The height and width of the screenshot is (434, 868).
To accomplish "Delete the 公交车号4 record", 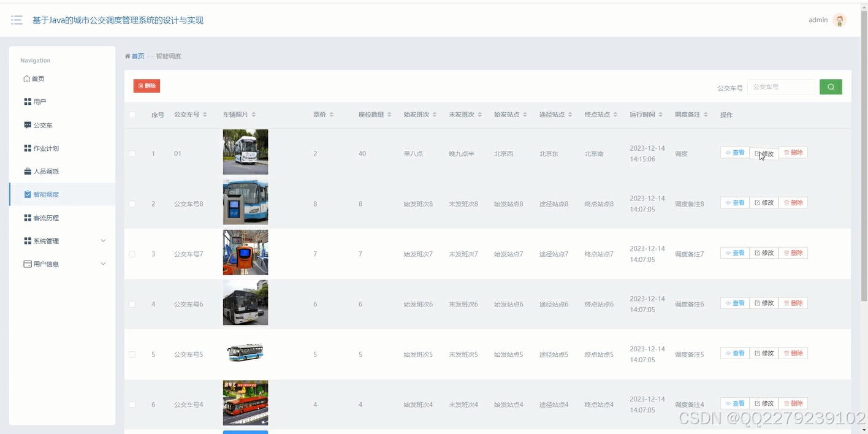I will pyautogui.click(x=793, y=404).
